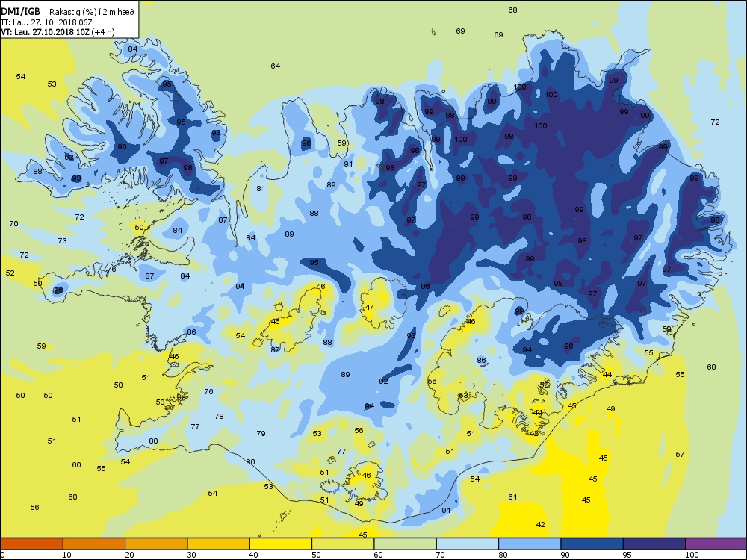Image resolution: width=747 pixels, height=560 pixels.
Task: Click the humidity value '81' on the map
Action: 261,189
